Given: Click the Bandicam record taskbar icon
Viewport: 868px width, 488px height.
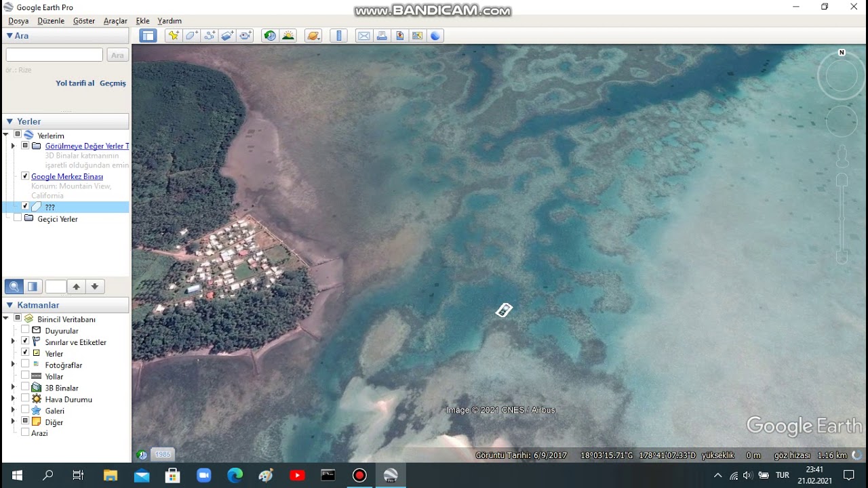Looking at the screenshot, I should pos(359,475).
